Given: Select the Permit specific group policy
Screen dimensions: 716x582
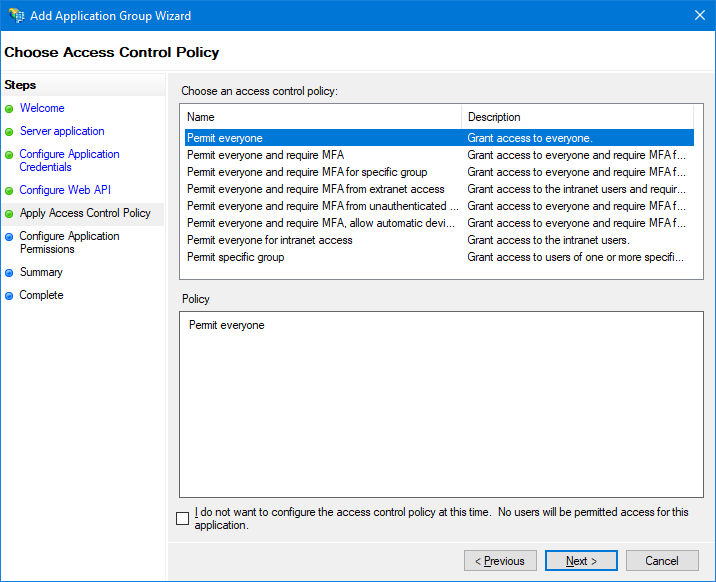Looking at the screenshot, I should 439,257.
